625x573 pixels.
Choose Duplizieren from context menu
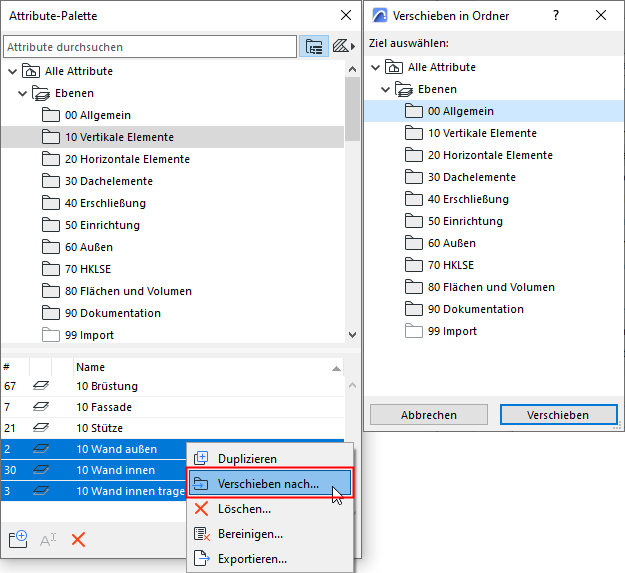pos(270,458)
